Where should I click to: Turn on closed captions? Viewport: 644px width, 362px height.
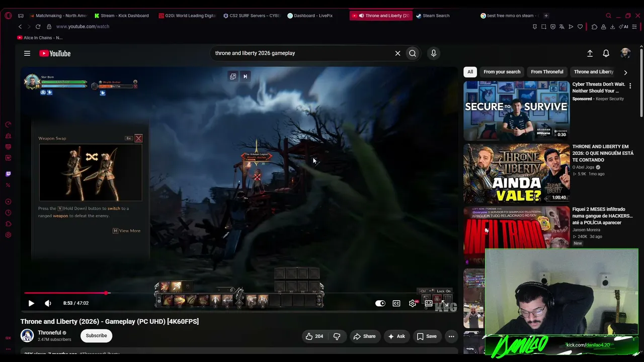coord(396,303)
